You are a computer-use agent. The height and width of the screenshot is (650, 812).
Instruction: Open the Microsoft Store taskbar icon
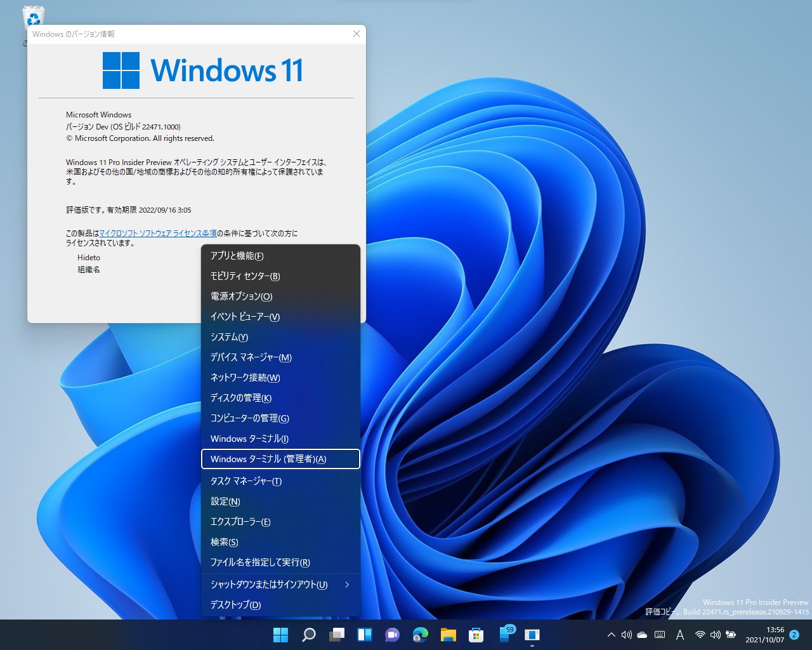476,635
